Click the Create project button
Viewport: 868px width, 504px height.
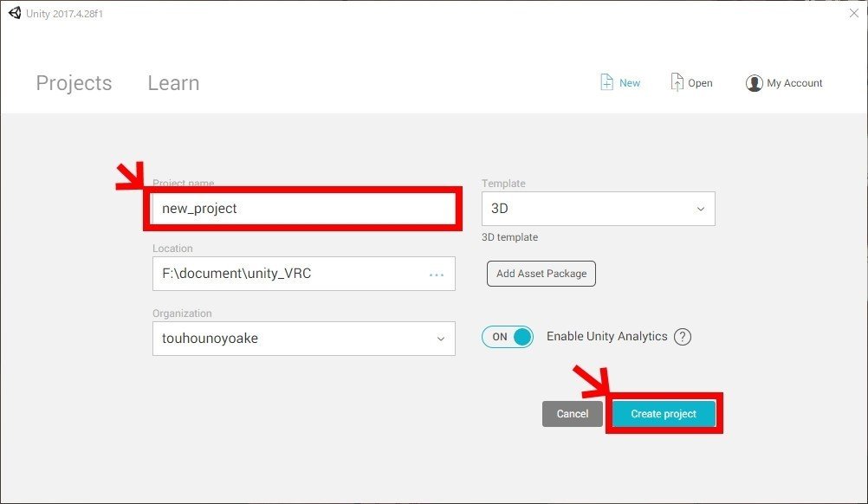pos(664,414)
